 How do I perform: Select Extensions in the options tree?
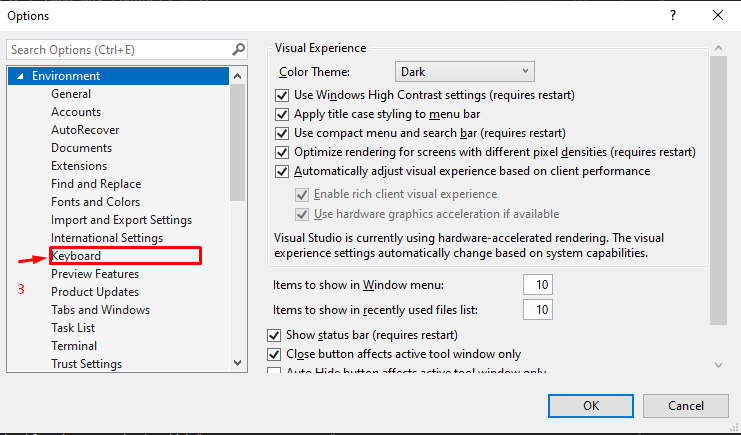tap(79, 165)
